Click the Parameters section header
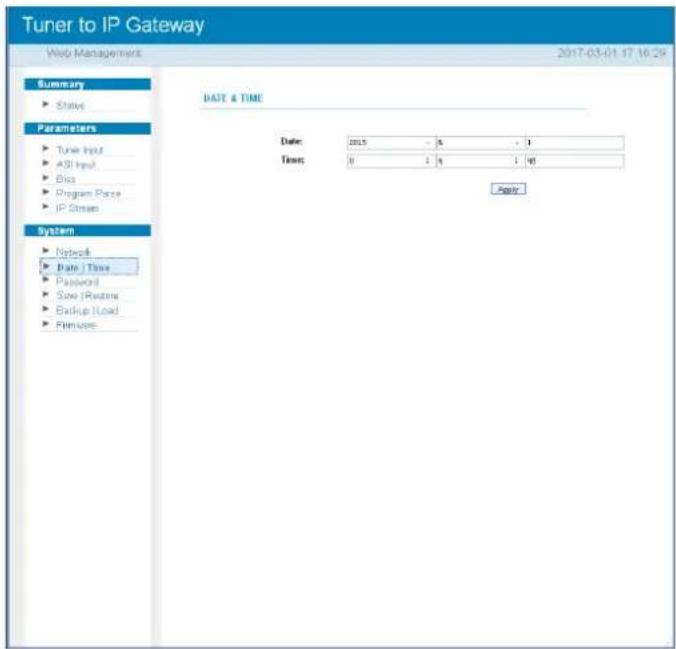Image resolution: width=676 pixels, height=649 pixels. [88, 129]
